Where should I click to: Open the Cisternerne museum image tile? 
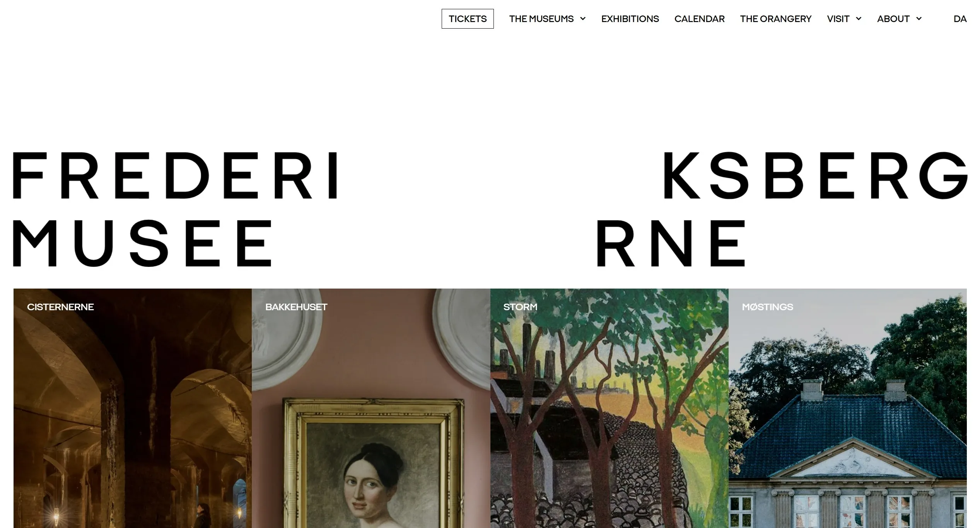pyautogui.click(x=133, y=408)
